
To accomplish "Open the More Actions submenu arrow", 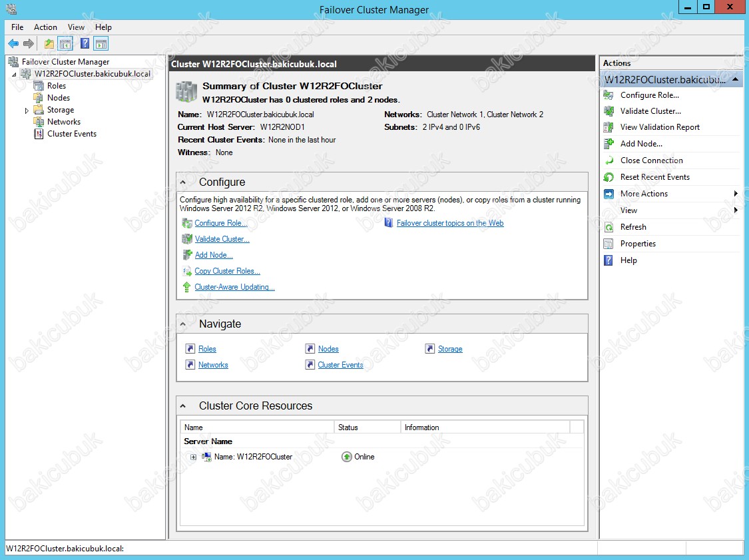I will point(736,194).
